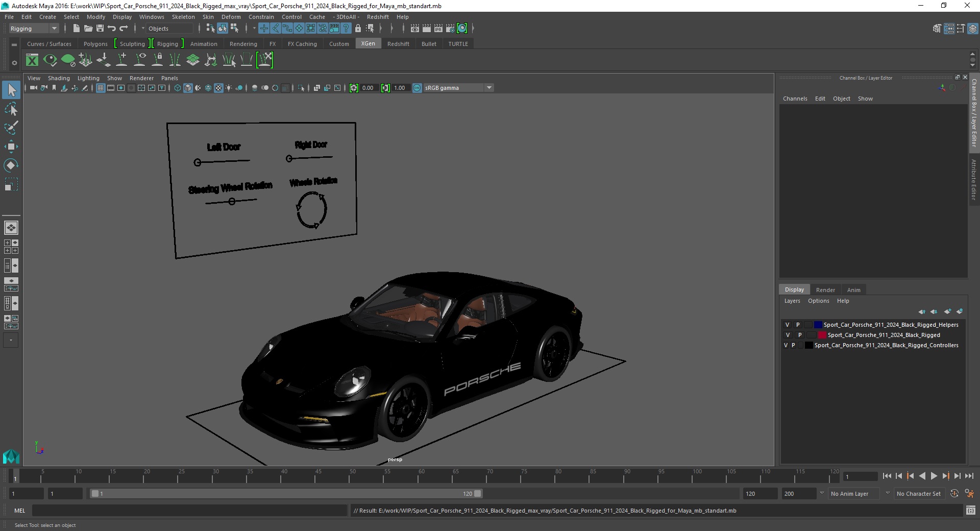
Task: Move selected layer up icon
Action: point(922,311)
